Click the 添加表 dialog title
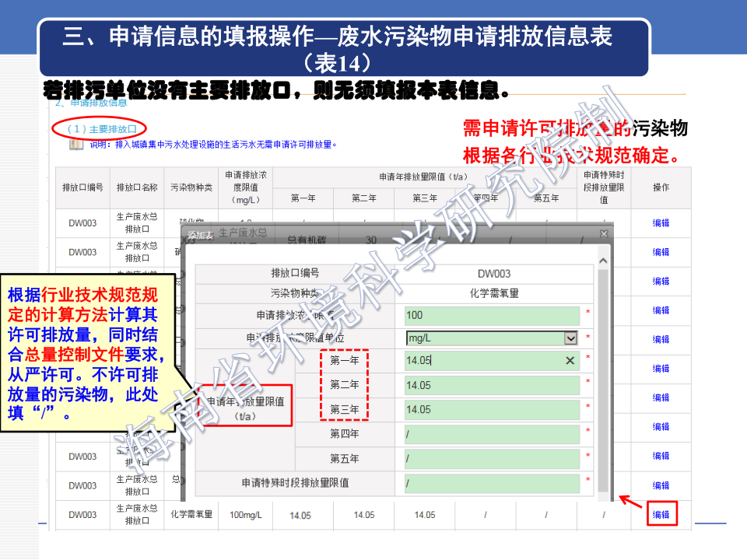747x560 pixels. (x=201, y=235)
